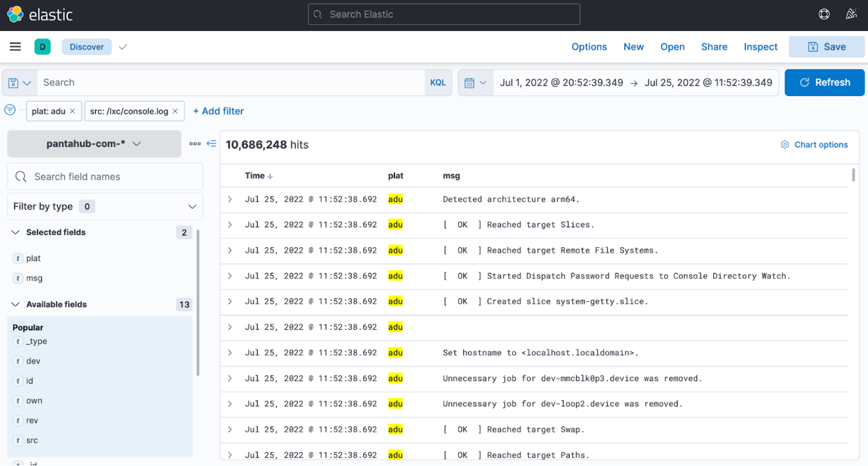
Task: Switch to the Discover breadcrumb tab
Action: pyautogui.click(x=86, y=46)
